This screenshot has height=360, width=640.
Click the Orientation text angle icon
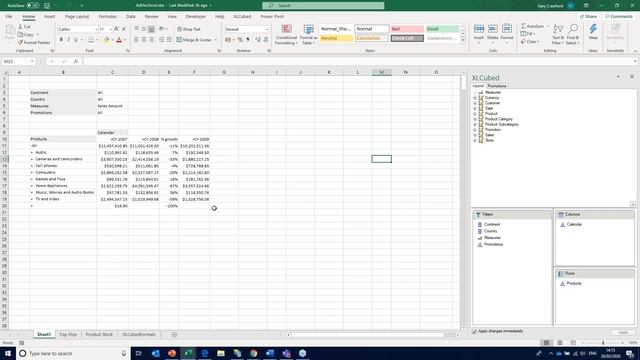[162, 29]
